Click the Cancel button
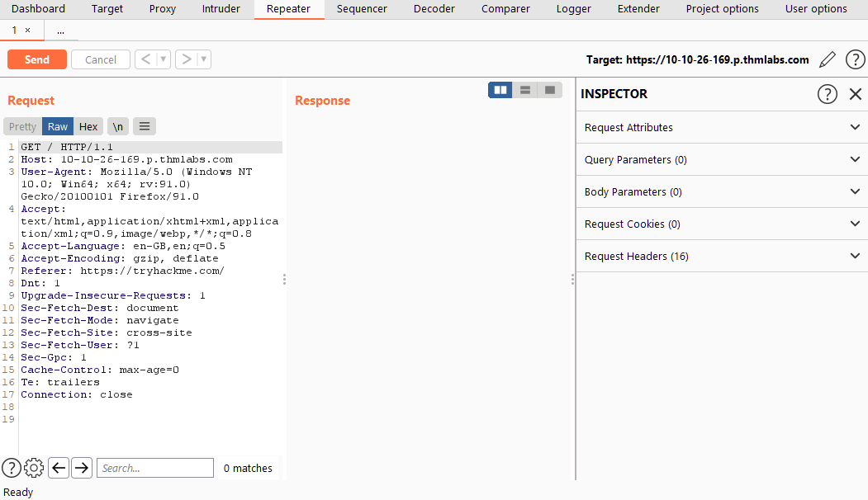This screenshot has width=868, height=500. [x=100, y=59]
